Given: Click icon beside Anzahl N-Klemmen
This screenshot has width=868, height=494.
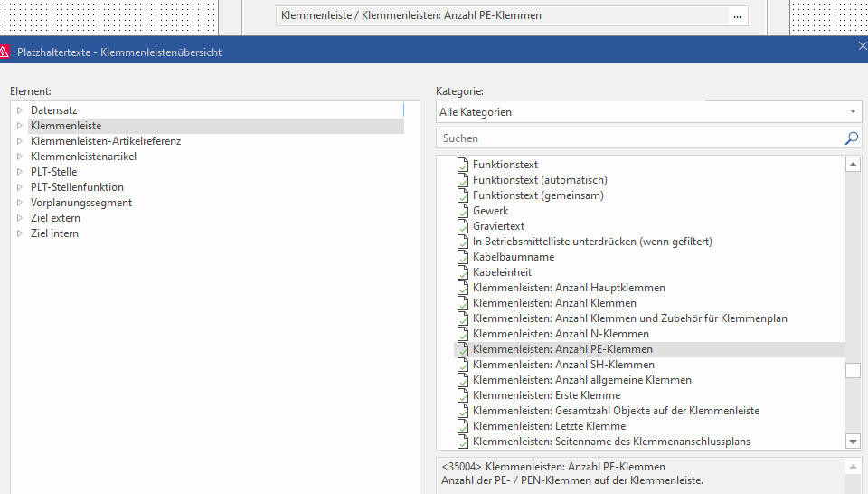Looking at the screenshot, I should (x=463, y=334).
